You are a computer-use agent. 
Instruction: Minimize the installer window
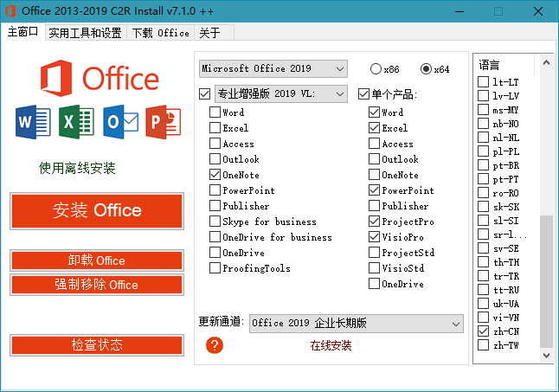click(459, 11)
